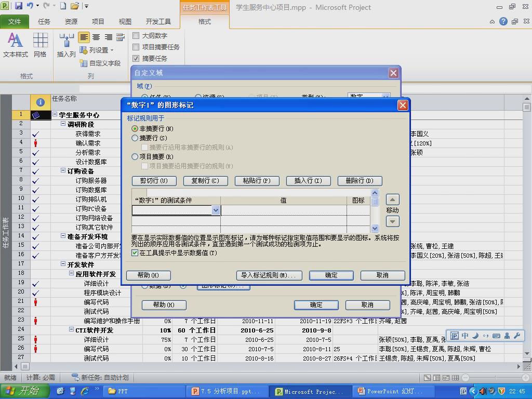Select center align icon in ribbon
The height and width of the screenshot is (399, 532).
click(x=96, y=37)
